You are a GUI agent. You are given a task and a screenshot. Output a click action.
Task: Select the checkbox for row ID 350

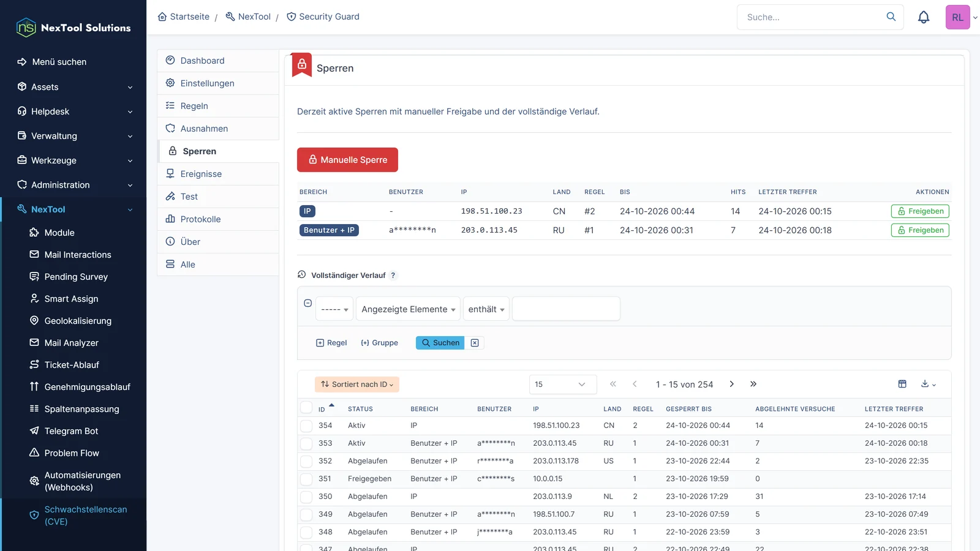pos(306,497)
